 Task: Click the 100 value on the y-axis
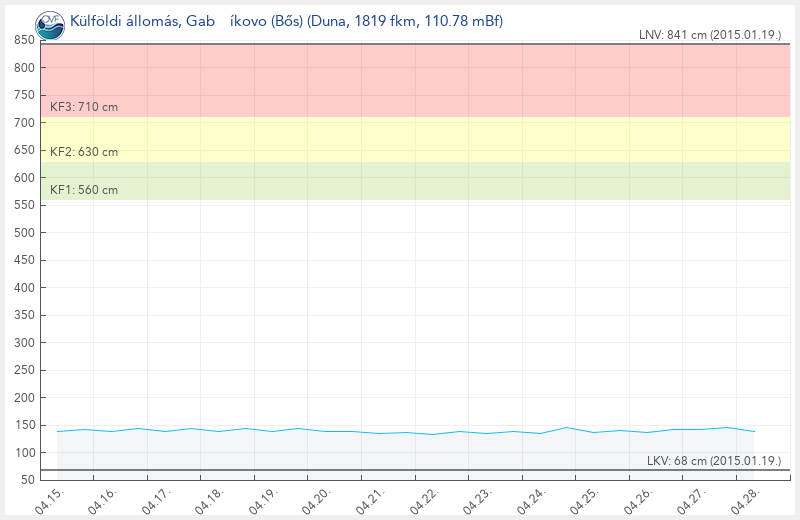[25, 453]
